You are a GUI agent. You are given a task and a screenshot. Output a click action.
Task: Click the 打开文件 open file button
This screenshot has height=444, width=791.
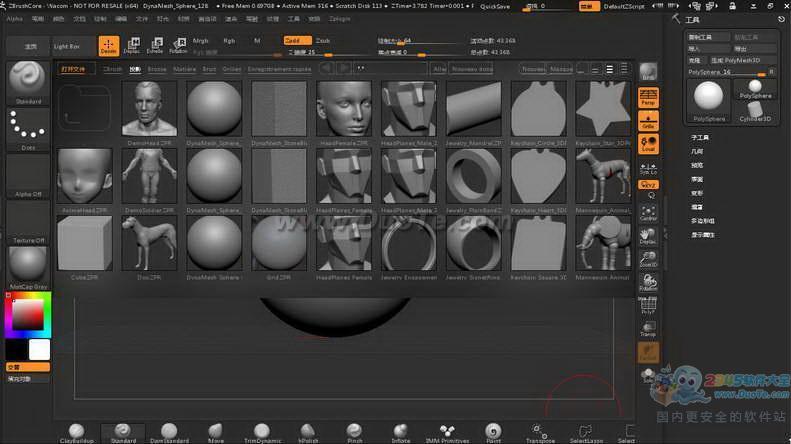(74, 69)
